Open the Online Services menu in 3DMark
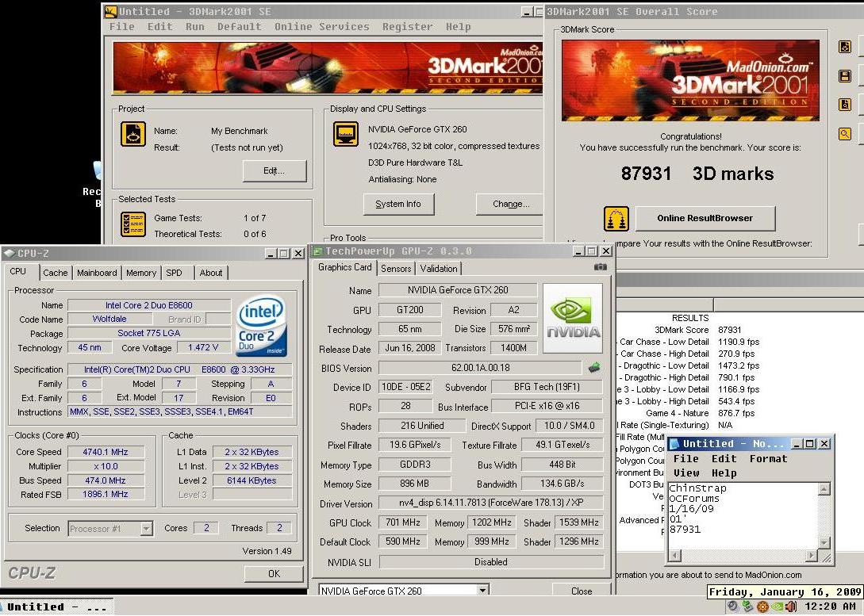Screen dimensions: 864x616 tap(322, 26)
